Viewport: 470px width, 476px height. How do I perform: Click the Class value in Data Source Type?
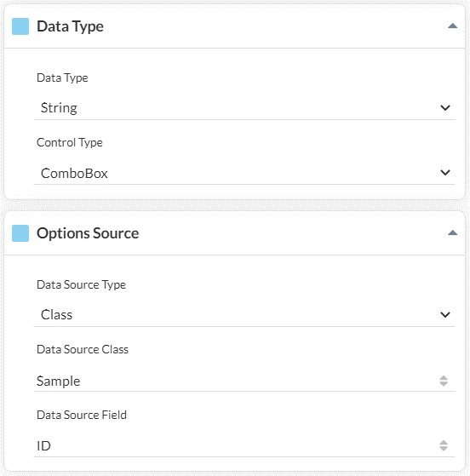click(57, 315)
